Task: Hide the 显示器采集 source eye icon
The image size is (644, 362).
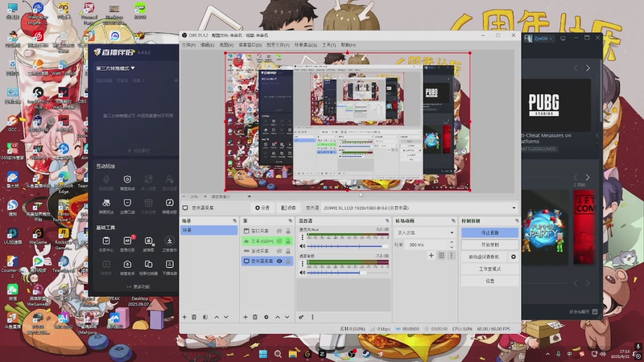Action: point(279,261)
